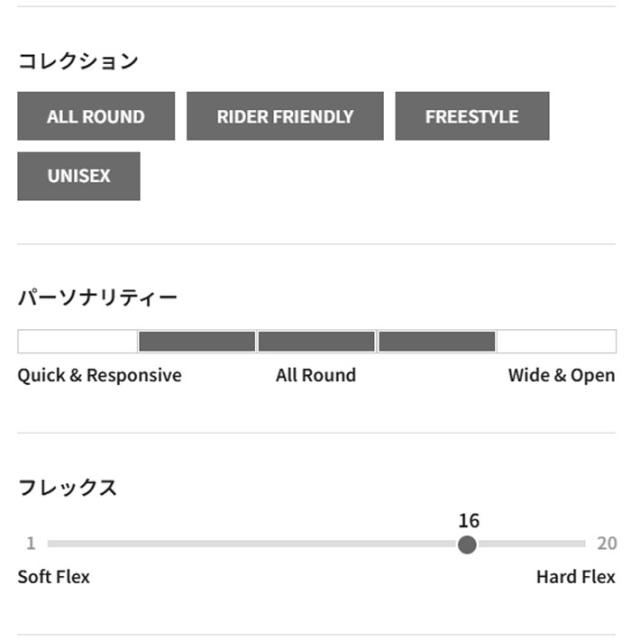Click the Soft Flex label
This screenshot has height=640, width=640.
click(54, 577)
